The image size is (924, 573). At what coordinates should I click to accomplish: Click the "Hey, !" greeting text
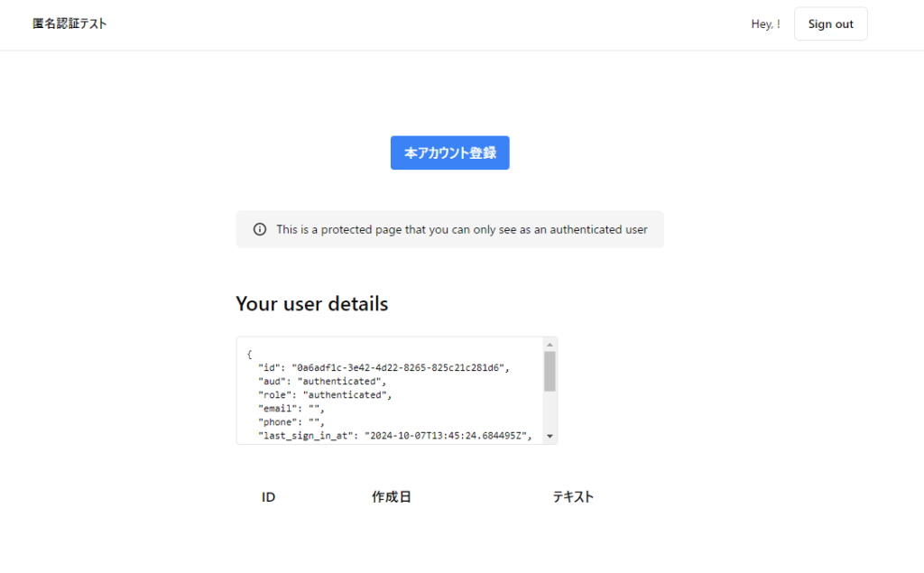765,24
